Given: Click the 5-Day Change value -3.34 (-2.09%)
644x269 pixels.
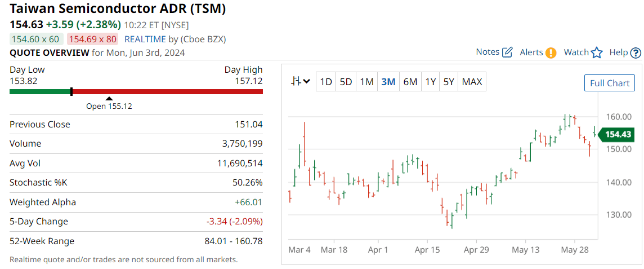Looking at the screenshot, I should (235, 221).
